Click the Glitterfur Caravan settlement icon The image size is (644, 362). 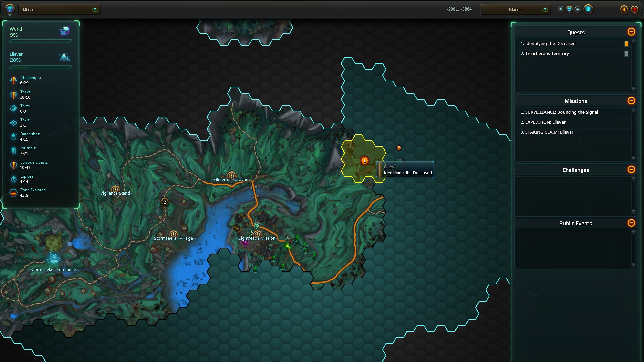coord(231,175)
